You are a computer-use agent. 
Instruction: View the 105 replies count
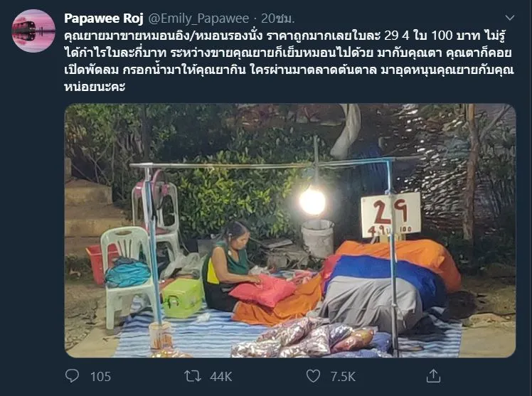click(x=100, y=377)
